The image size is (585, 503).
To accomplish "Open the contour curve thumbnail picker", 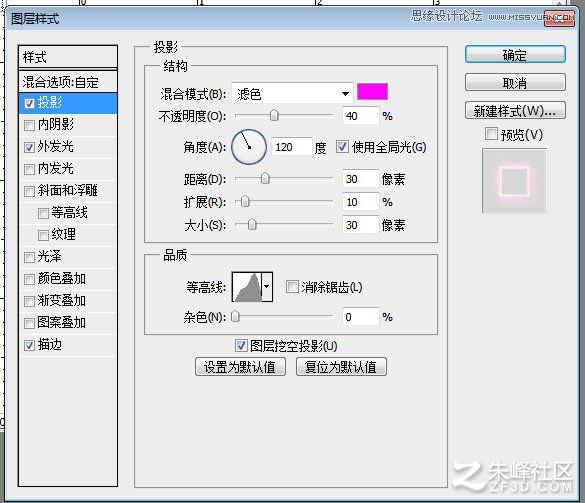I will pos(247,287).
